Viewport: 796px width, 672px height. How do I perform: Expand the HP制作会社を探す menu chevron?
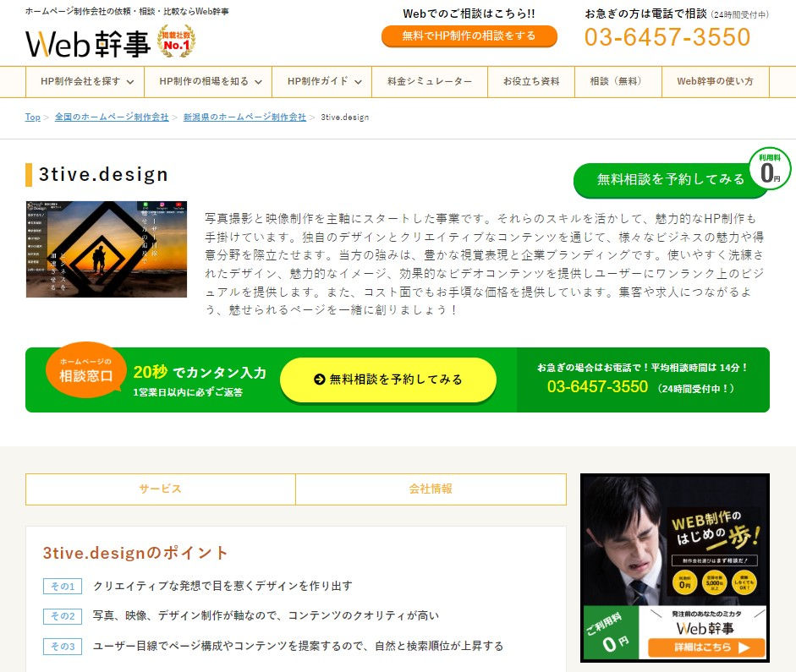click(130, 82)
